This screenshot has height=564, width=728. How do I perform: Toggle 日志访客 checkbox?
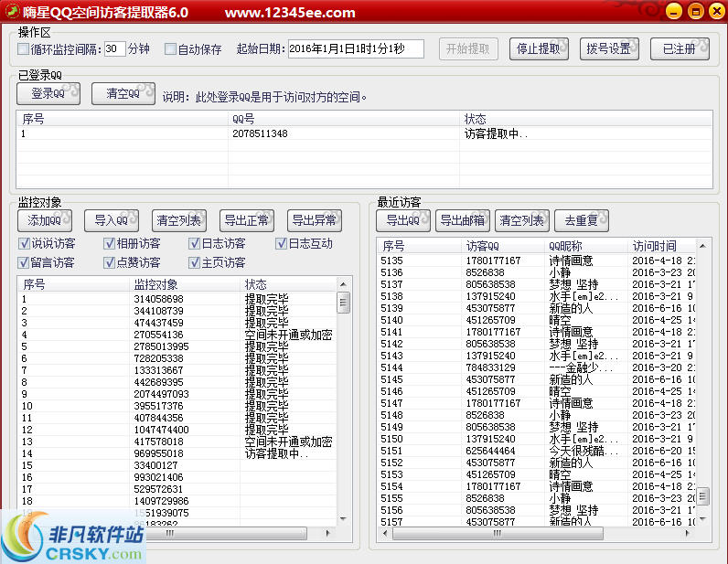pyautogui.click(x=194, y=243)
